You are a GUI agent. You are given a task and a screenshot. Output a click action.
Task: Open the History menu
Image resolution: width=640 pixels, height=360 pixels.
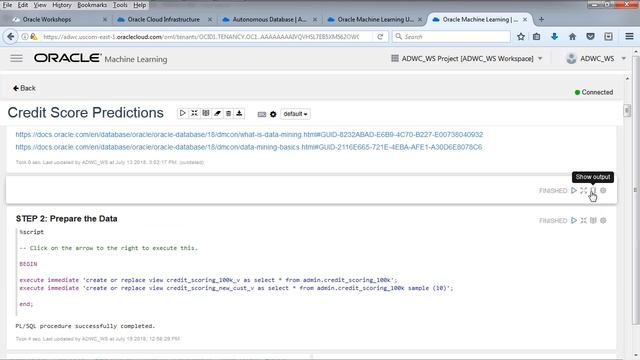point(62,5)
